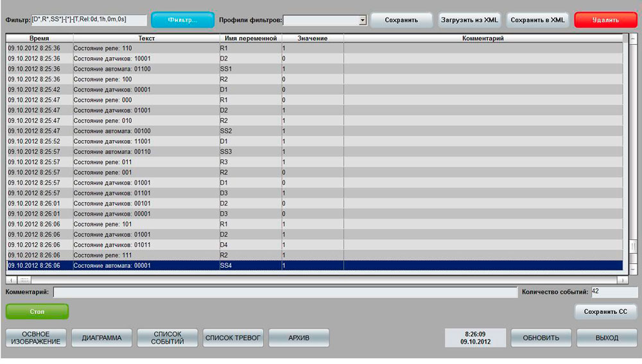Sort by the Время column header

(39, 39)
